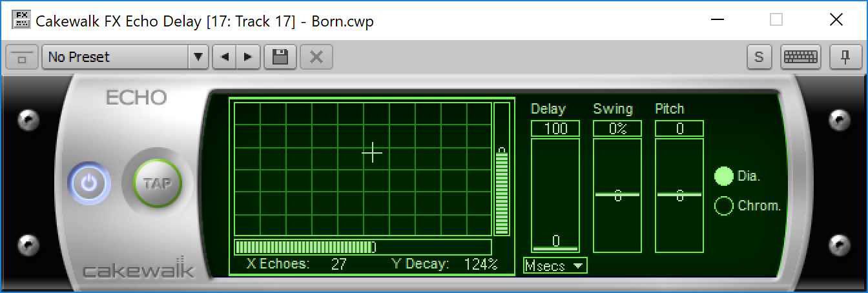Toggle the S solo button
The height and width of the screenshot is (293, 868).
[759, 57]
